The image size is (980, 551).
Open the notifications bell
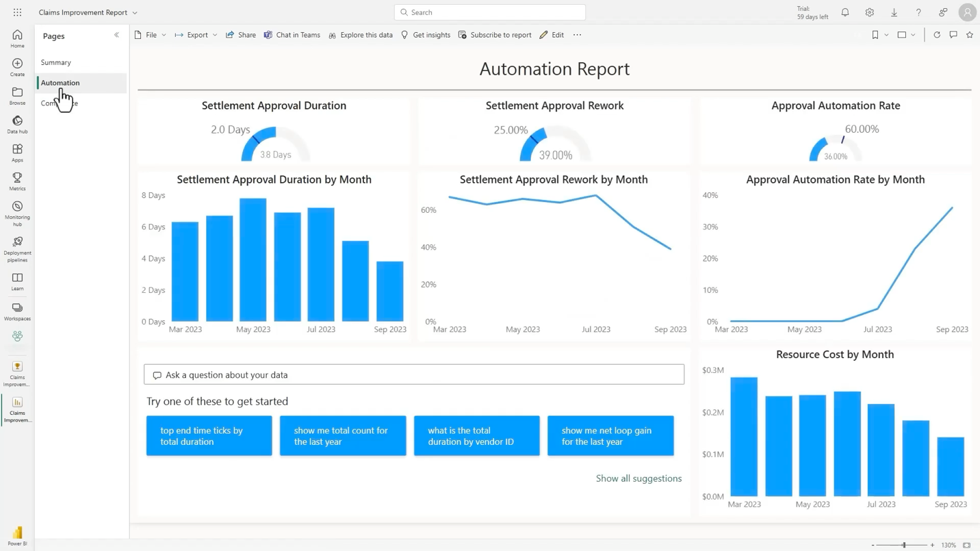tap(845, 12)
